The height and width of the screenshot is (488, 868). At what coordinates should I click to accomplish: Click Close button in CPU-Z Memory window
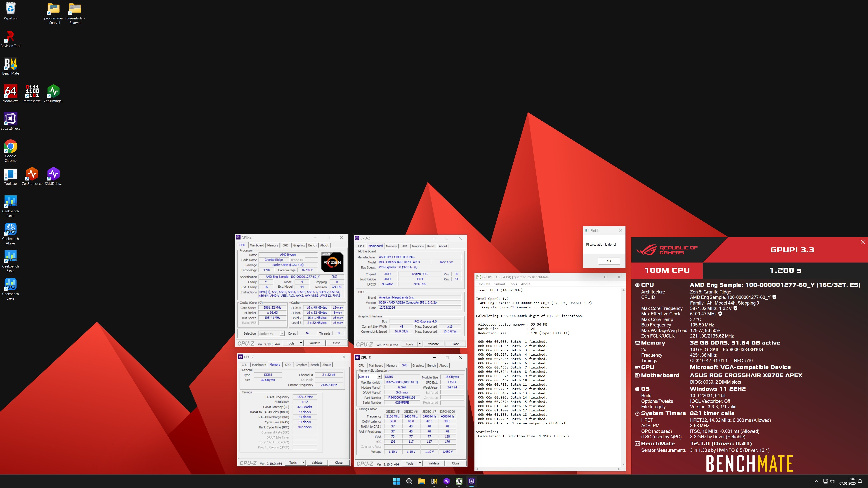click(x=339, y=462)
